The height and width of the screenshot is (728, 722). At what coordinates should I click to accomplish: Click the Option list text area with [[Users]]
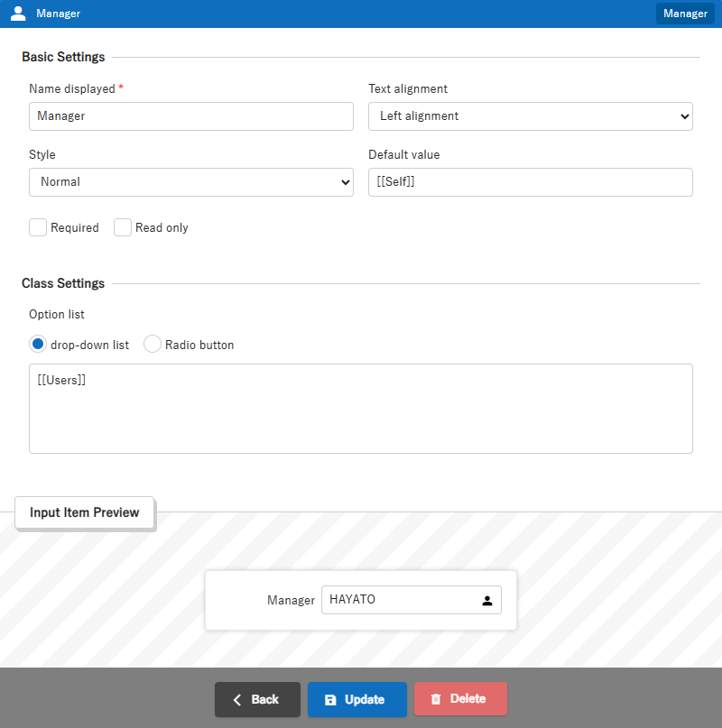[x=360, y=409]
